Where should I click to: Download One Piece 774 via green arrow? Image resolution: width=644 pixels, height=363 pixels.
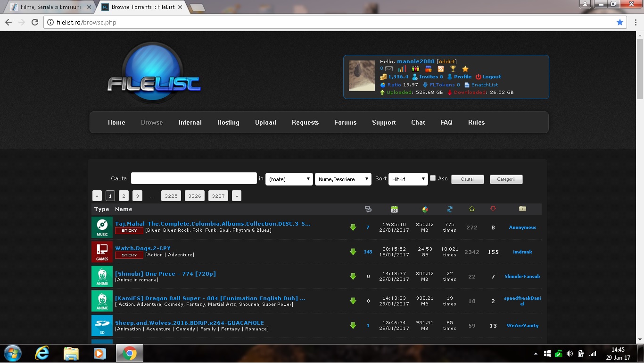pyautogui.click(x=353, y=277)
